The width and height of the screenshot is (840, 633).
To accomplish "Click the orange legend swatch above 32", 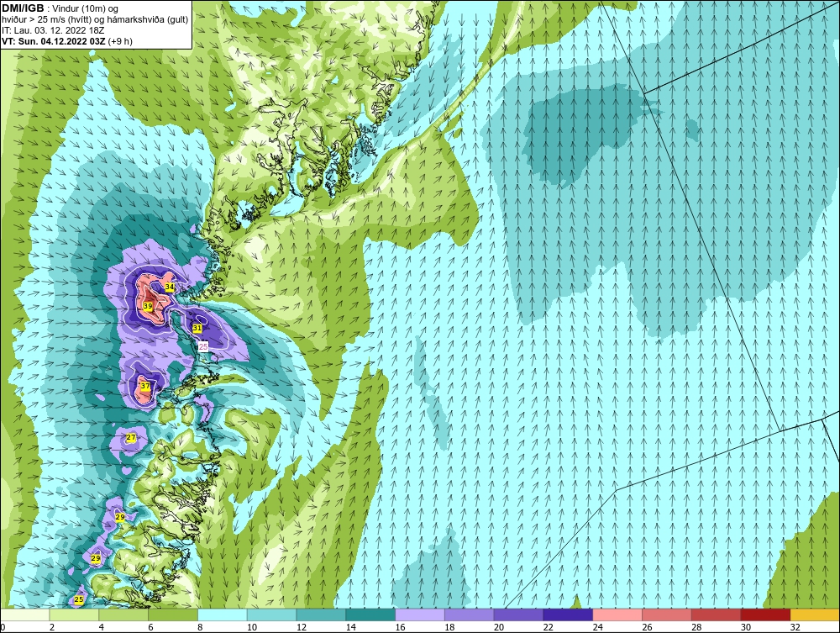I will point(815,615).
